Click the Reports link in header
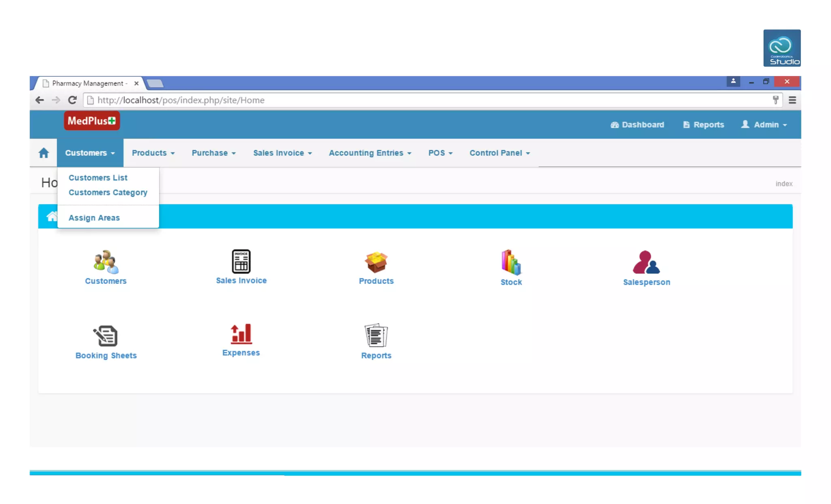The width and height of the screenshot is (831, 504). coord(704,124)
